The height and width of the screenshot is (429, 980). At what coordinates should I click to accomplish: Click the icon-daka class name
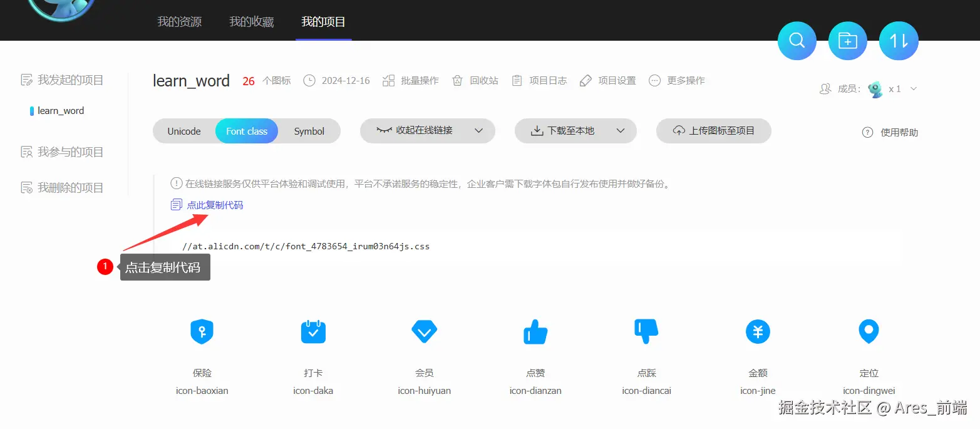click(313, 391)
